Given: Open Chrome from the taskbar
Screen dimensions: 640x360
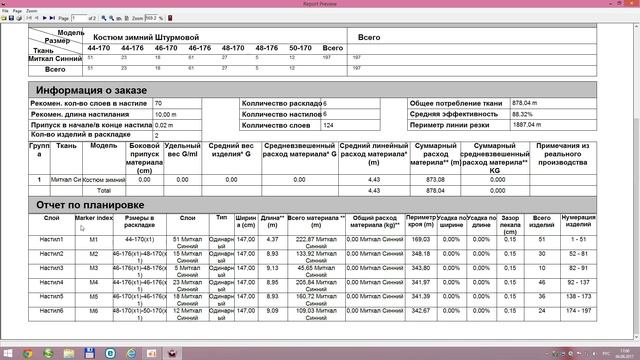Looking at the screenshot, I should point(28,353).
